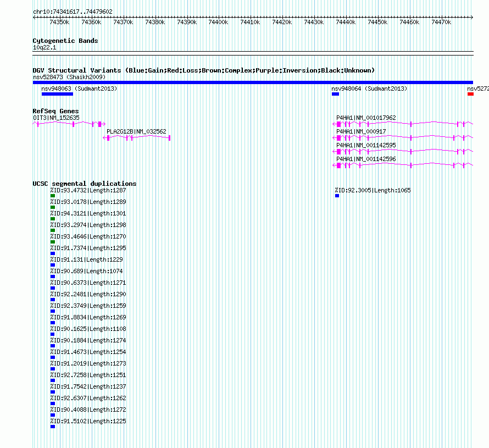Click the 74470k scale tick label
Screen dimensions: 489x448
[x=441, y=22]
